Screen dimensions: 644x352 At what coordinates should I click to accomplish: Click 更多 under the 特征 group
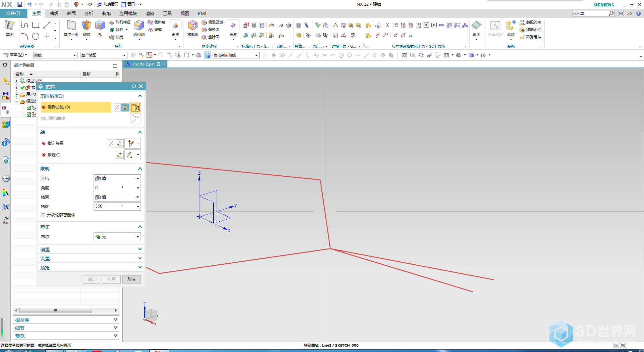click(175, 30)
